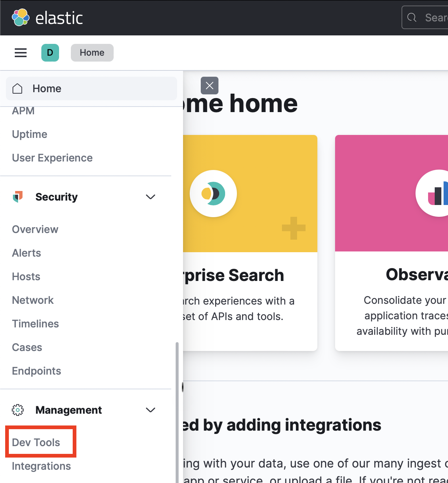Click Security section heading
Screen dimensions: 448x483
click(x=56, y=197)
